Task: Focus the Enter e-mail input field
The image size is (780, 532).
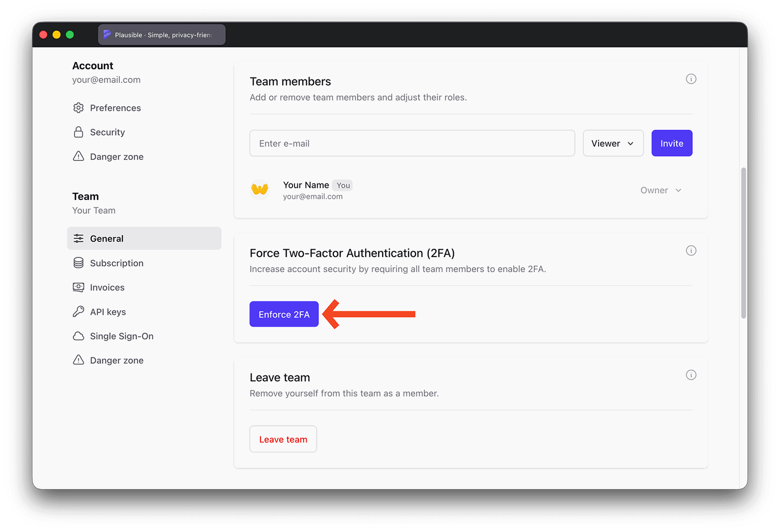Action: [412, 143]
